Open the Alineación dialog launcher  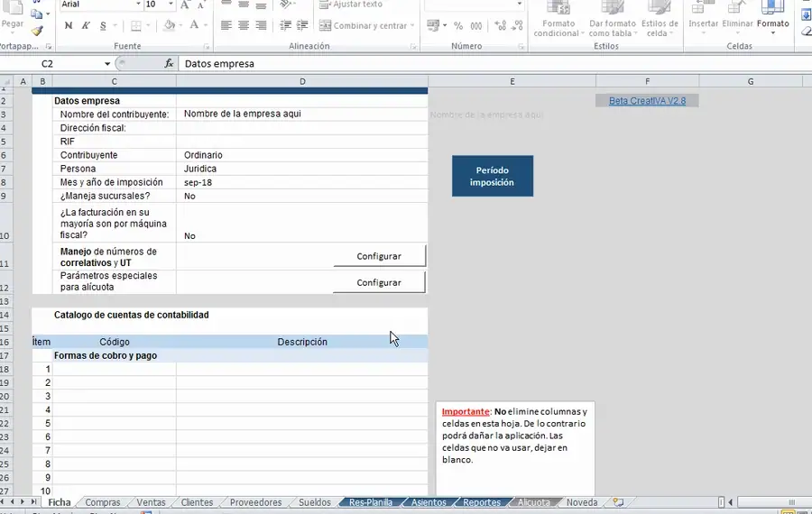413,47
